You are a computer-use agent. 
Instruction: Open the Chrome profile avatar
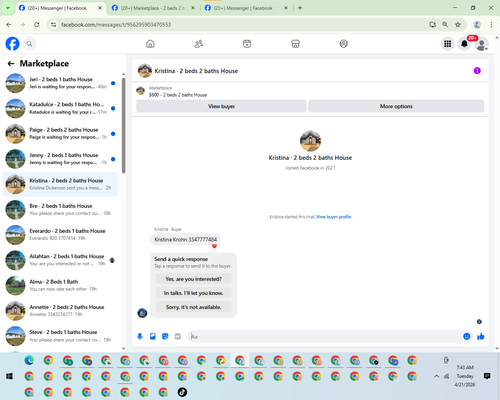tap(477, 25)
